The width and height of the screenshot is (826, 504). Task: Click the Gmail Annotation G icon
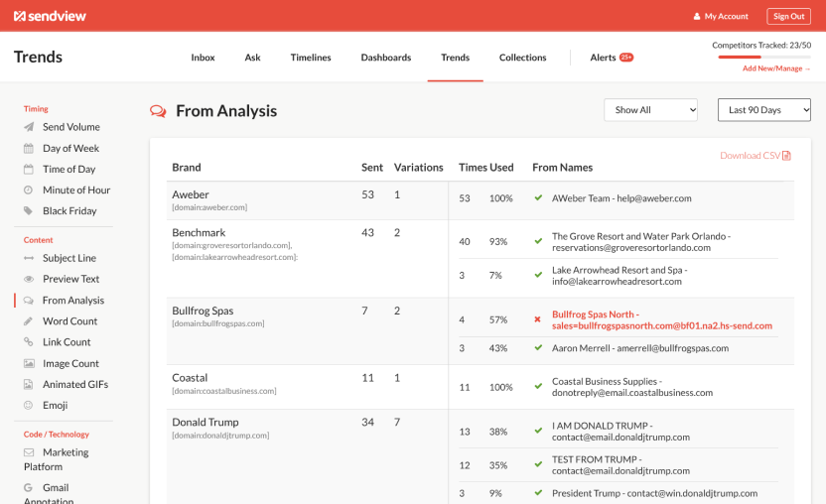(x=29, y=488)
